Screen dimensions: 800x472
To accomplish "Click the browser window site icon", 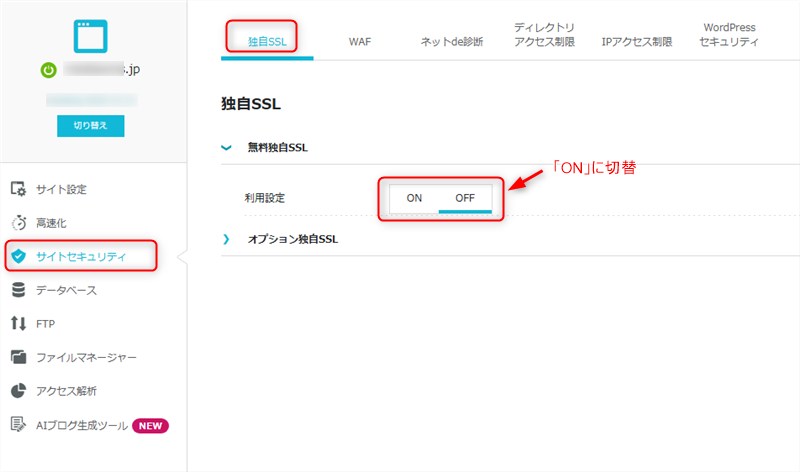I will tap(90, 36).
